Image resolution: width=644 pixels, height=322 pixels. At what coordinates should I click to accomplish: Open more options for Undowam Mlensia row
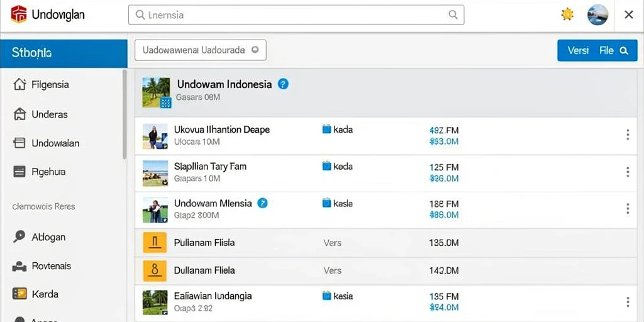click(628, 208)
